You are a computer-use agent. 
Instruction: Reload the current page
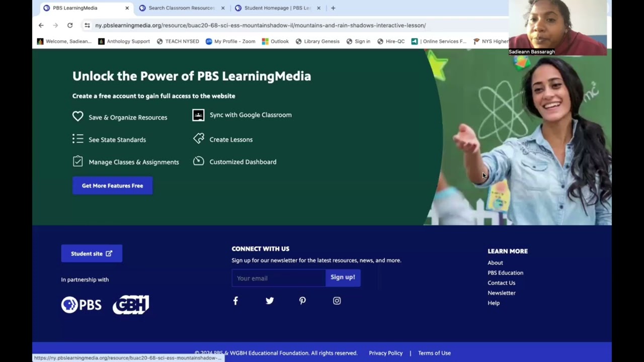pyautogui.click(x=70, y=25)
